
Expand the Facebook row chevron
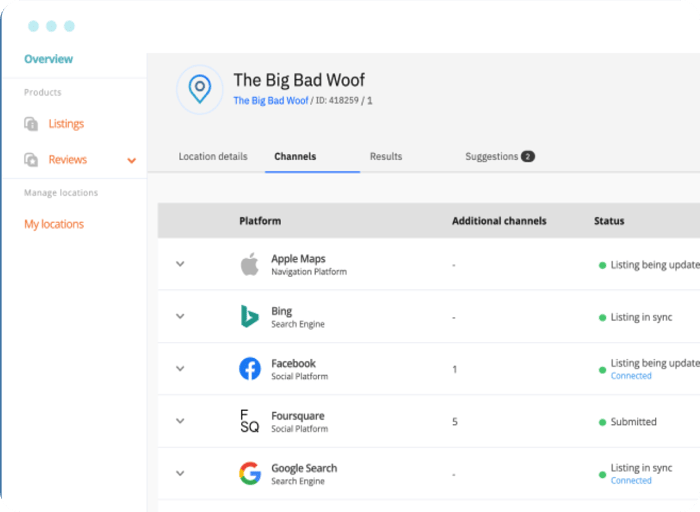(180, 368)
